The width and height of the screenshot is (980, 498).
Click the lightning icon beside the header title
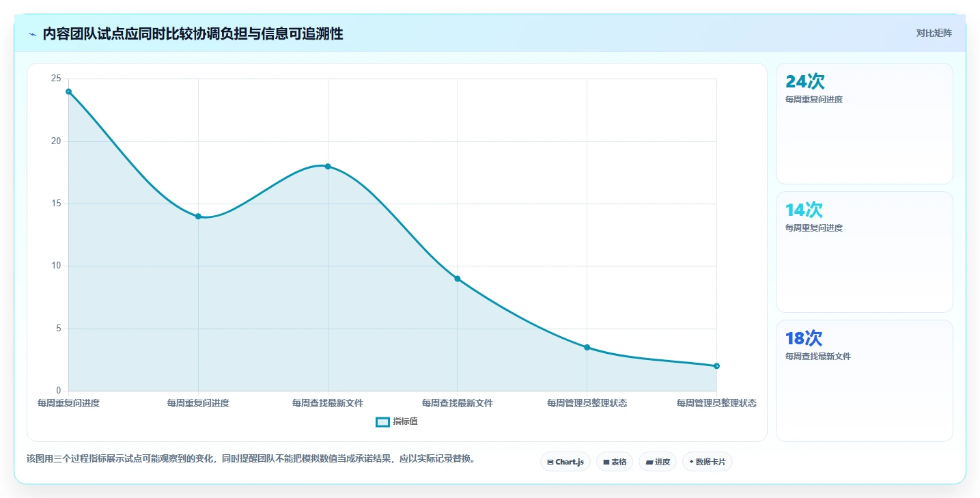pyautogui.click(x=33, y=34)
